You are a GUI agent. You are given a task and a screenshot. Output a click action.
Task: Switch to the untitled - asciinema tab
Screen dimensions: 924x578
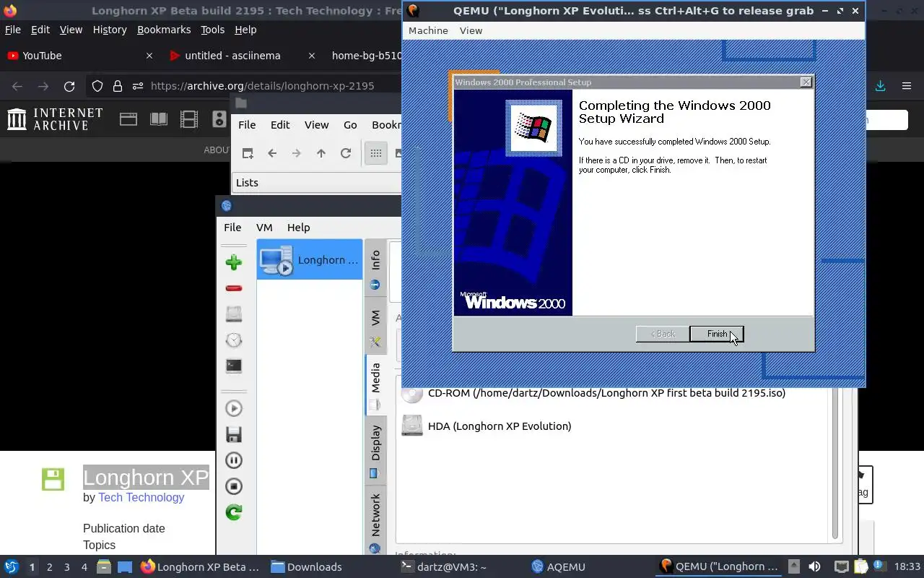pyautogui.click(x=232, y=56)
